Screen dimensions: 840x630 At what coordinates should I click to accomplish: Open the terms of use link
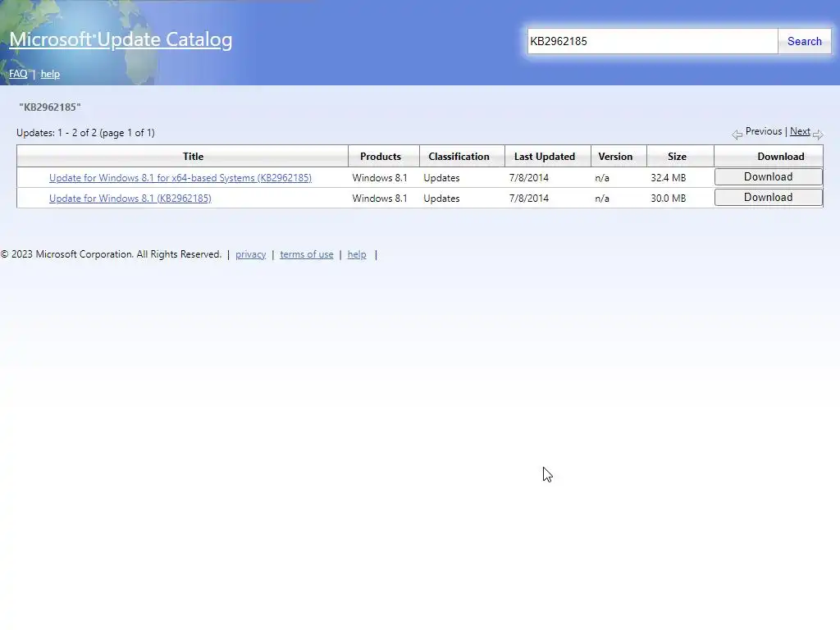click(x=307, y=254)
